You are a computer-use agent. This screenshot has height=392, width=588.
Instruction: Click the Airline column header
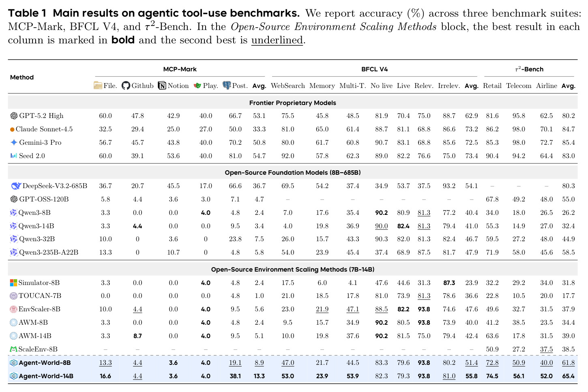(547, 86)
